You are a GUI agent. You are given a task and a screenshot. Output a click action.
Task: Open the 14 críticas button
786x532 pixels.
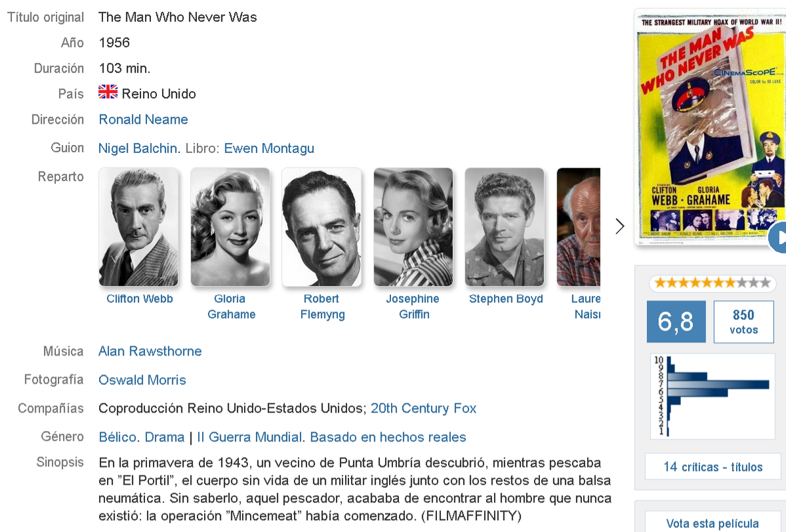[x=713, y=467]
